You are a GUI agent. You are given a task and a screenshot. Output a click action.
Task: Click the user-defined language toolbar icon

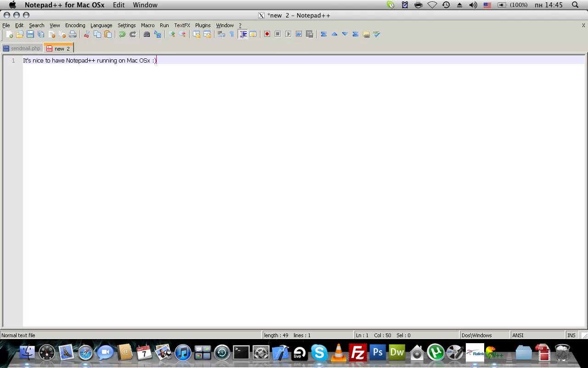253,34
